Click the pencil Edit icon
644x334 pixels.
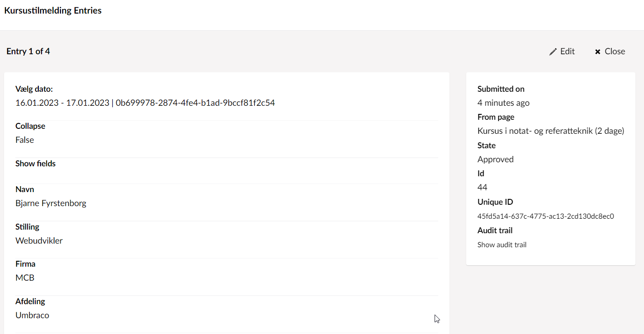point(553,51)
